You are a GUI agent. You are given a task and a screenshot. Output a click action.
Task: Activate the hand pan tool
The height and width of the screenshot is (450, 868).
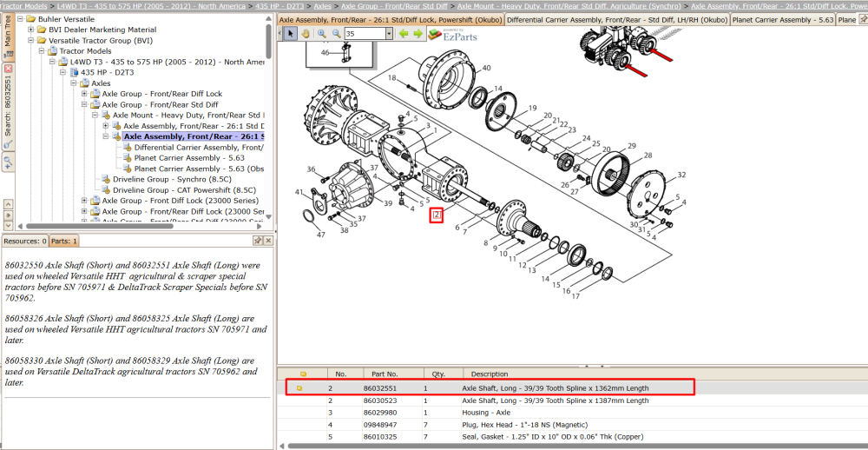pos(305,34)
